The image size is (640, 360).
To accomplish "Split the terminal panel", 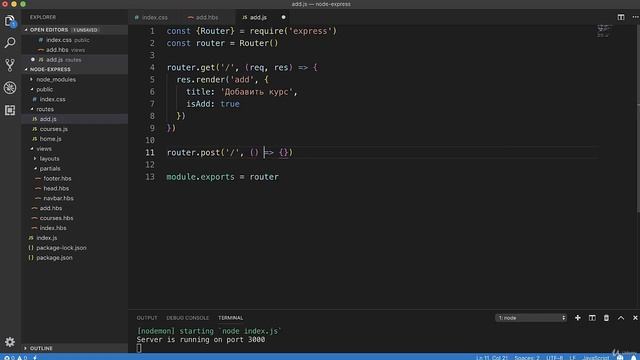I will pyautogui.click(x=592, y=318).
